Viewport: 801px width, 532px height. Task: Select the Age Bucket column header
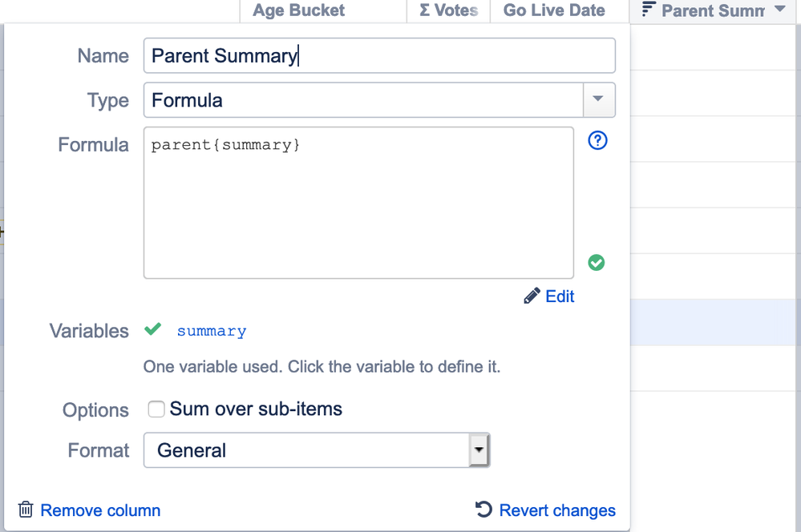[299, 10]
